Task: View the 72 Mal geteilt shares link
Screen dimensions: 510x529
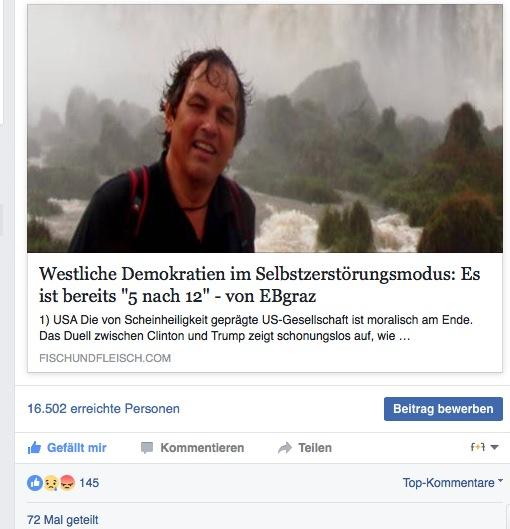Action: tap(63, 520)
